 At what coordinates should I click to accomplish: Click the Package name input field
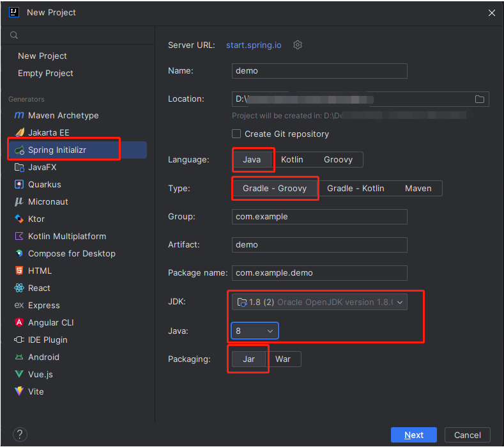pos(319,273)
